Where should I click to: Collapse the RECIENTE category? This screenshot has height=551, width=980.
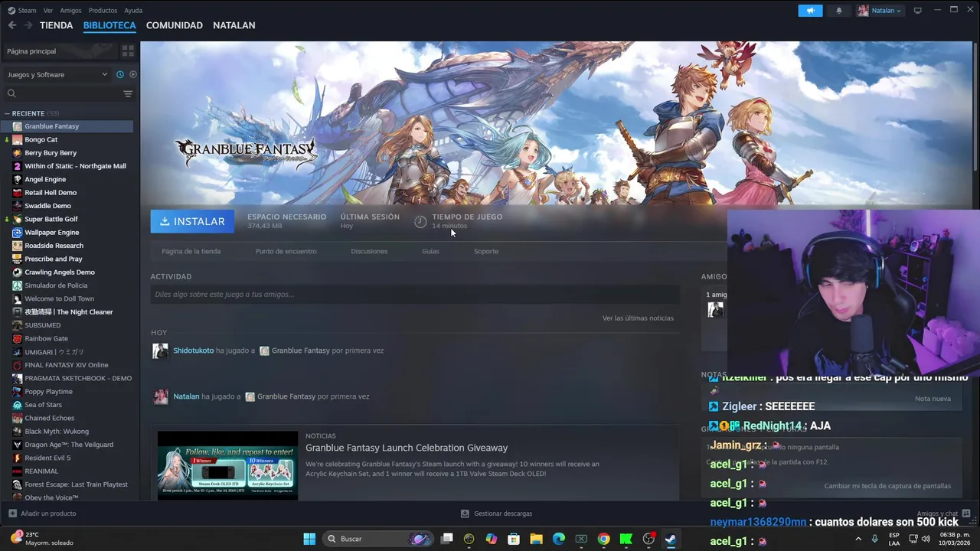8,113
